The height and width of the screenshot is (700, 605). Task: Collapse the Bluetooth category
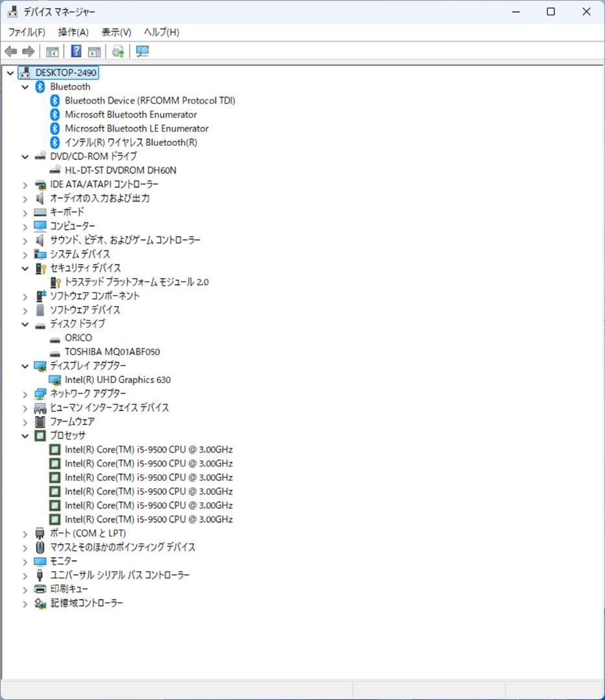click(x=25, y=86)
